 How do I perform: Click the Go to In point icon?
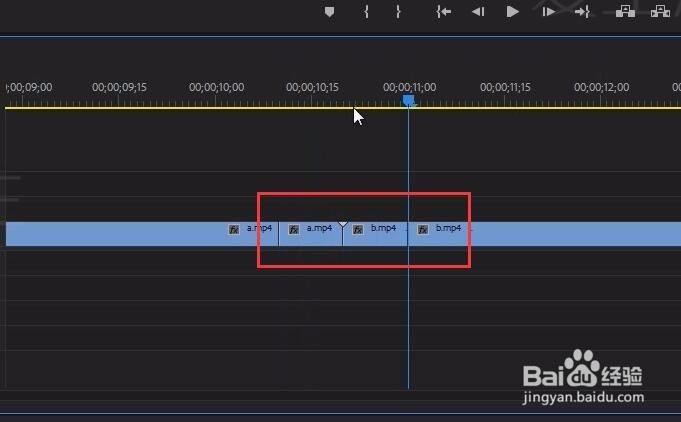[443, 12]
